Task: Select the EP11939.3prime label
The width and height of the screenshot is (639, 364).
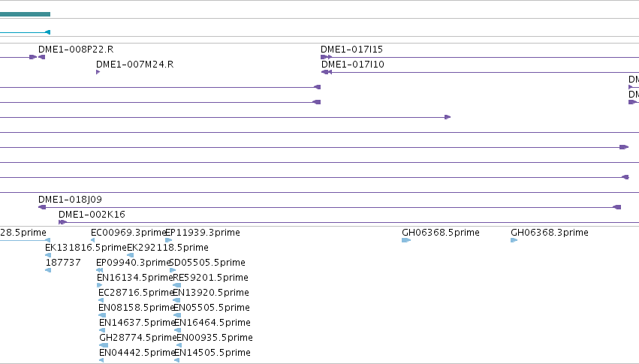Action: 203,233
